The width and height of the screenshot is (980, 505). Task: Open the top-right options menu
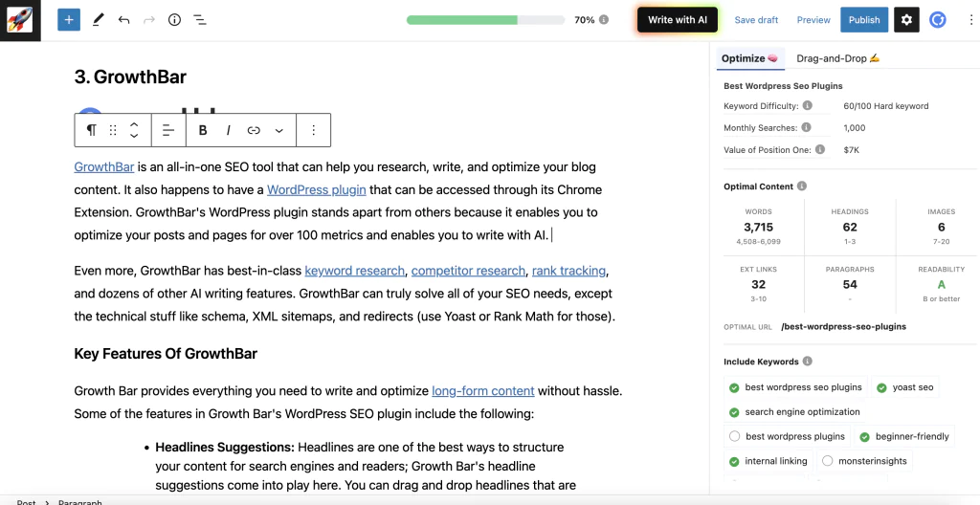(970, 20)
